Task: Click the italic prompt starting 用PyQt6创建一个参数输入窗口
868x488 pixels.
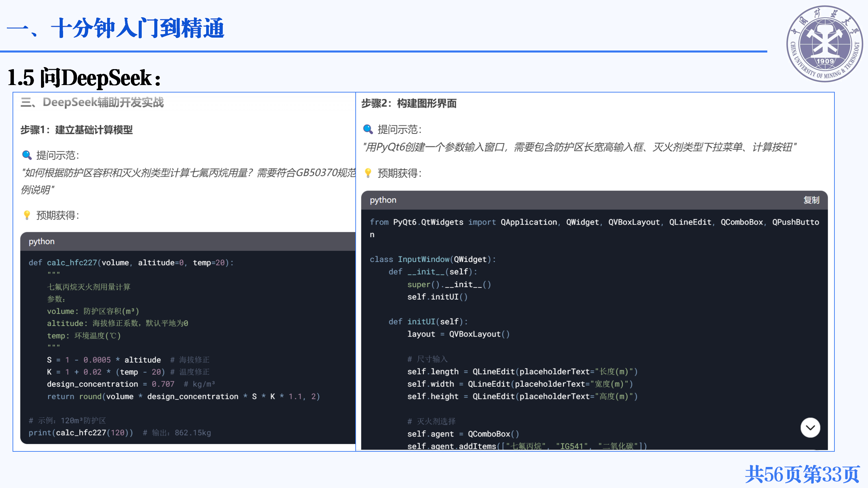Action: point(579,147)
